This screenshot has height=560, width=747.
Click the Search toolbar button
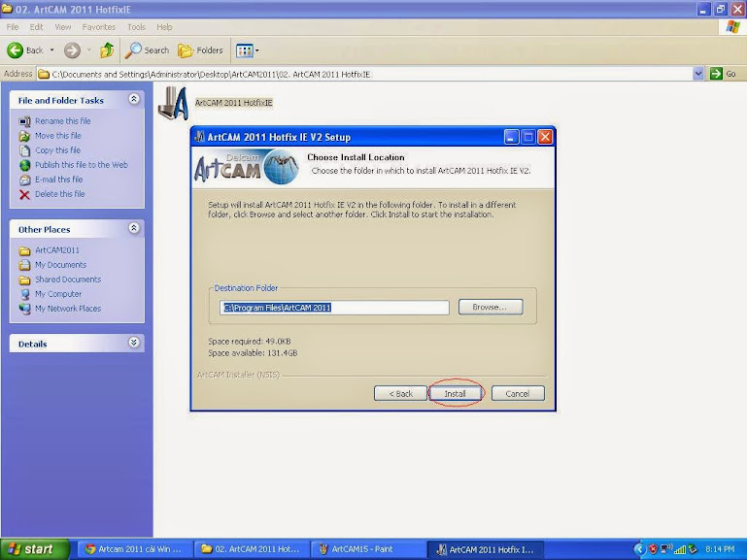148,49
